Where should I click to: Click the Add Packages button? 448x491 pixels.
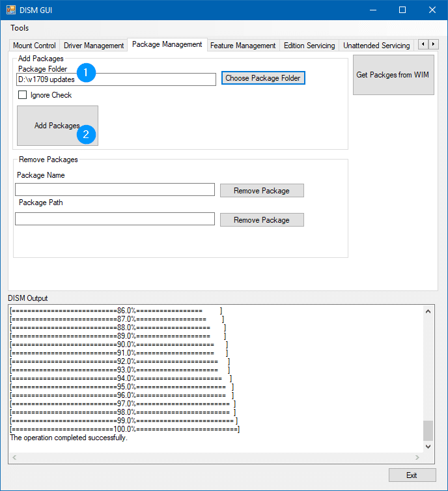pos(57,126)
